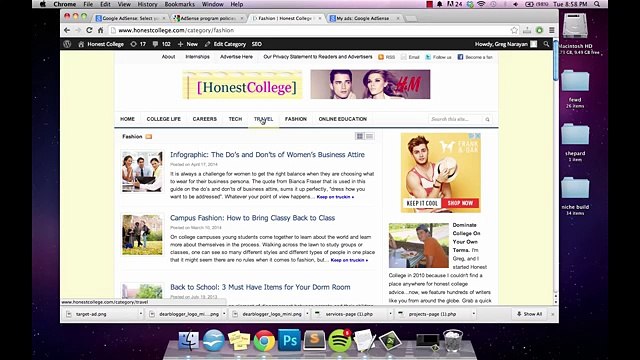Open the Advertise Here page link
Viewport: 640px width, 360px height.
click(236, 57)
